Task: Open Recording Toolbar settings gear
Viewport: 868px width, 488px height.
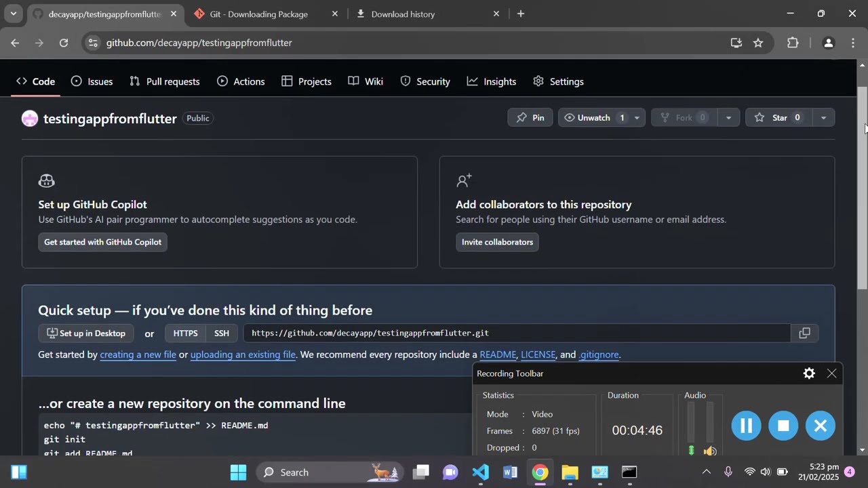Action: click(809, 373)
